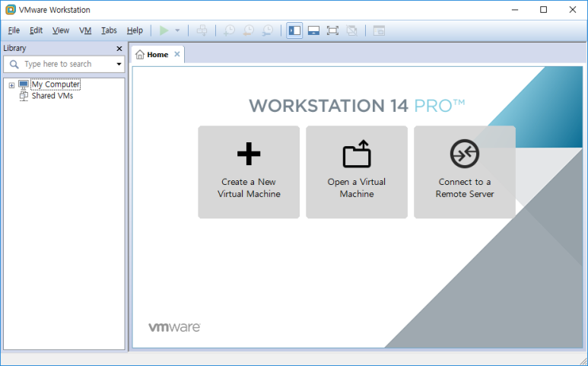Click the Unity mode toolbar icon
Screen dimensions: 588x366
[351, 30]
